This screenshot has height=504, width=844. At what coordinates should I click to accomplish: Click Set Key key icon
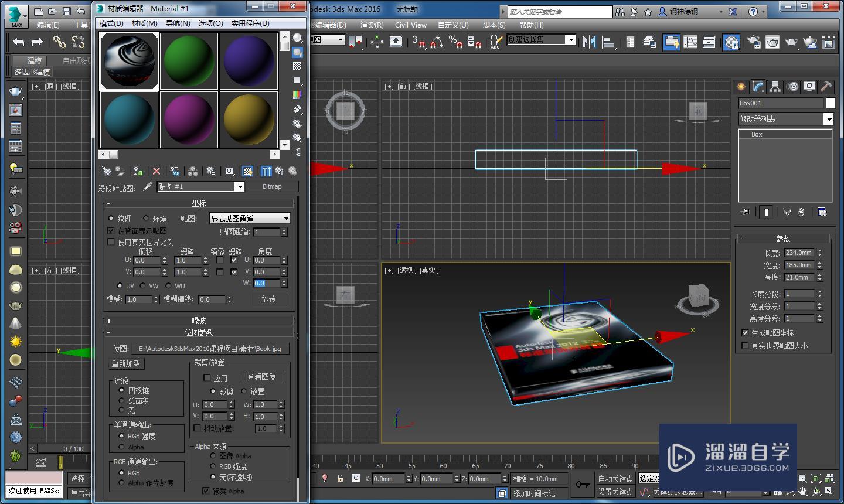click(583, 485)
